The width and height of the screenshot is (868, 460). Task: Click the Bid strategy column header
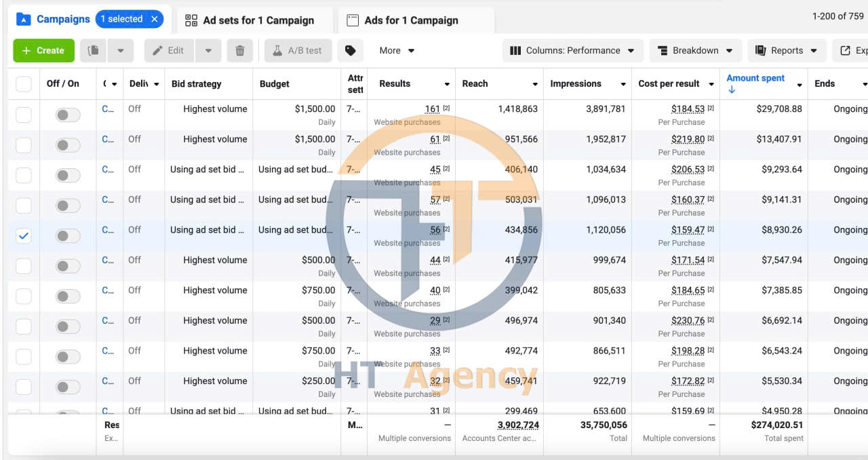[196, 84]
